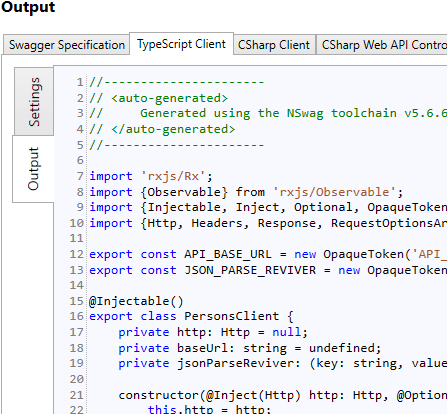This screenshot has width=447, height=414.
Task: Switch to the vertical Settings tab
Action: (x=34, y=102)
